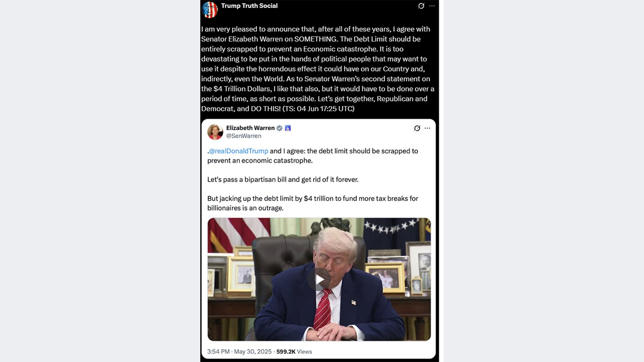
Task: Open the three-dot menu on Warren's tweet
Action: coord(427,128)
